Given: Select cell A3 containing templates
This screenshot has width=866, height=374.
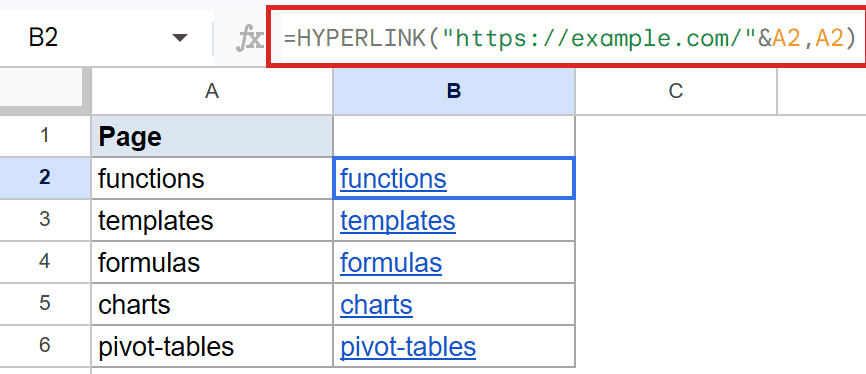Looking at the screenshot, I should [x=212, y=220].
